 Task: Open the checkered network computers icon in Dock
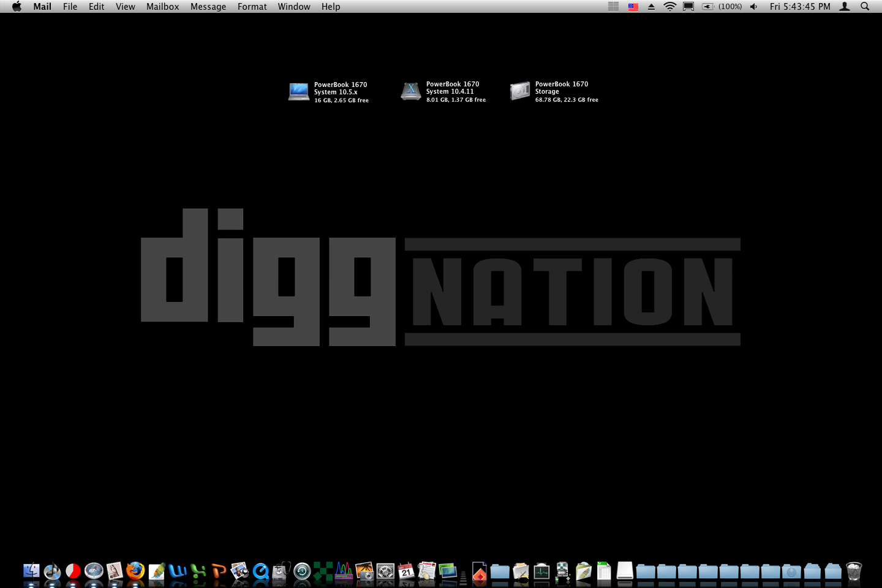pos(562,571)
